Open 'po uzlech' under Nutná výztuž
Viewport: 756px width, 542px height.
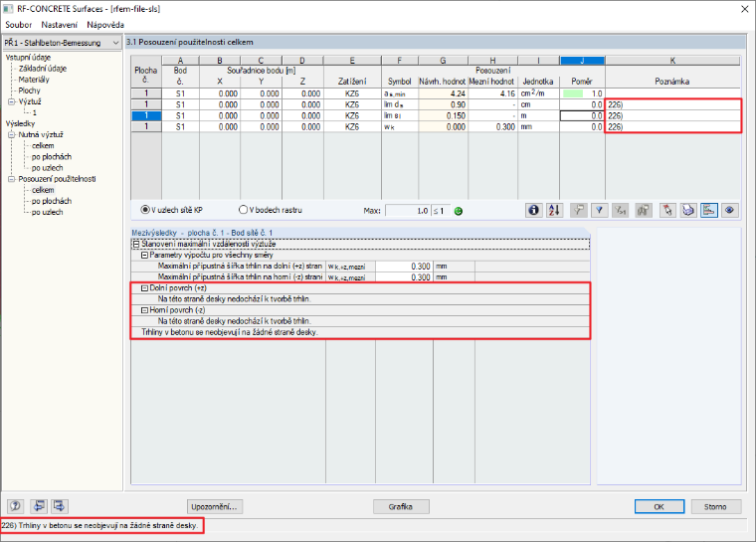pos(48,168)
